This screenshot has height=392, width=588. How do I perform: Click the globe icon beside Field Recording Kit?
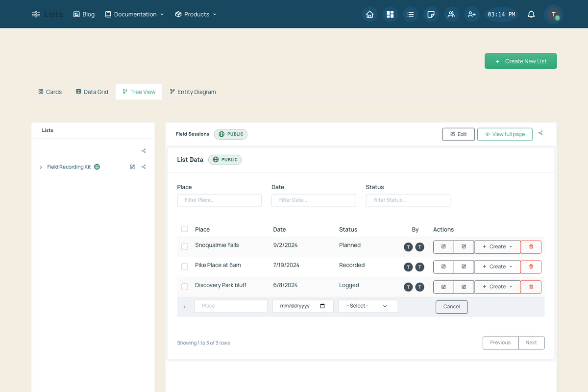click(x=97, y=167)
